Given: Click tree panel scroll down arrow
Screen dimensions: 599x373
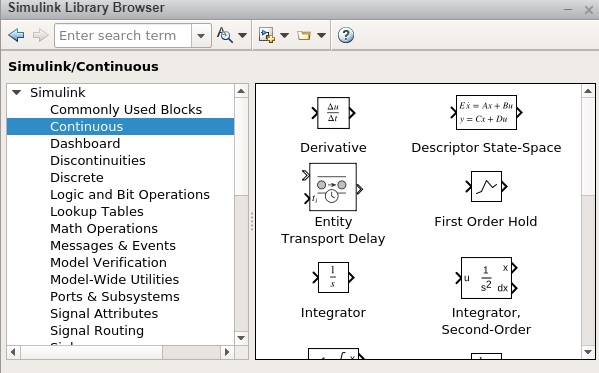Looking at the screenshot, I should [241, 338].
